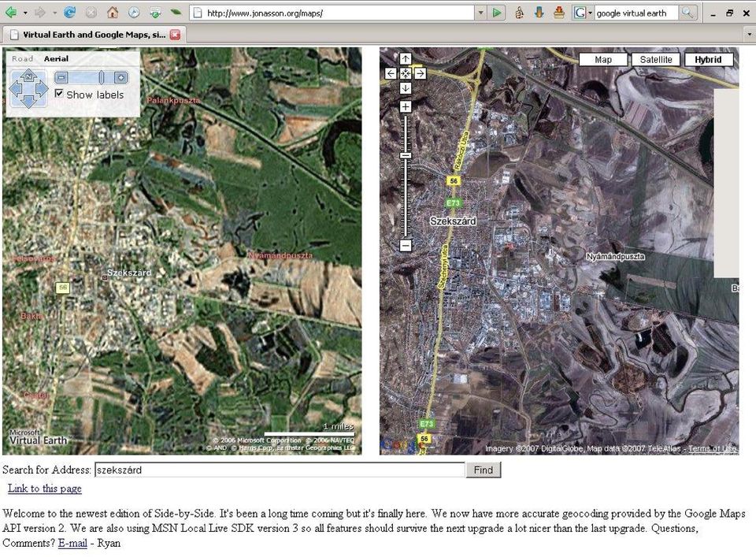This screenshot has width=756, height=557.
Task: Pan Google map right
Action: click(x=421, y=73)
